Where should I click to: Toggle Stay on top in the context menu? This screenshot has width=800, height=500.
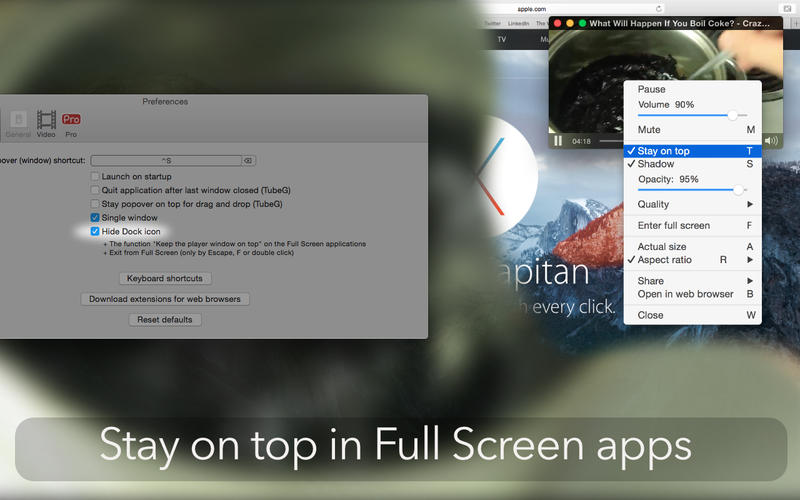[x=692, y=151]
